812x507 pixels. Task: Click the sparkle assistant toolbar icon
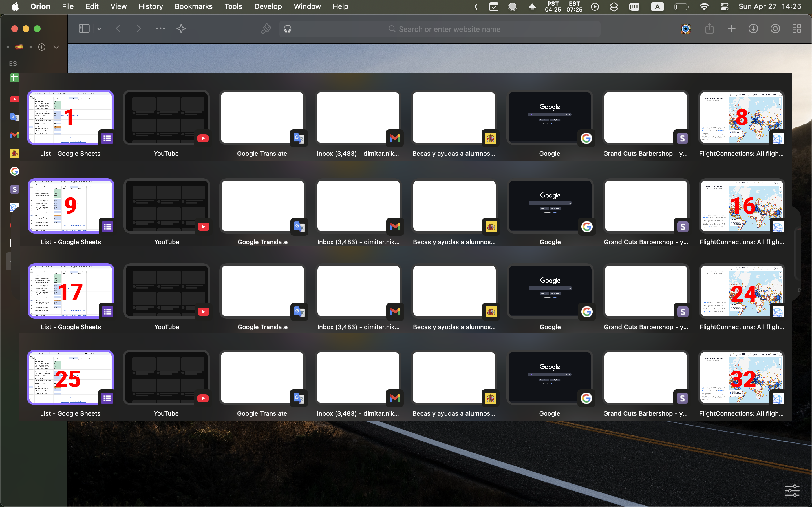181,29
